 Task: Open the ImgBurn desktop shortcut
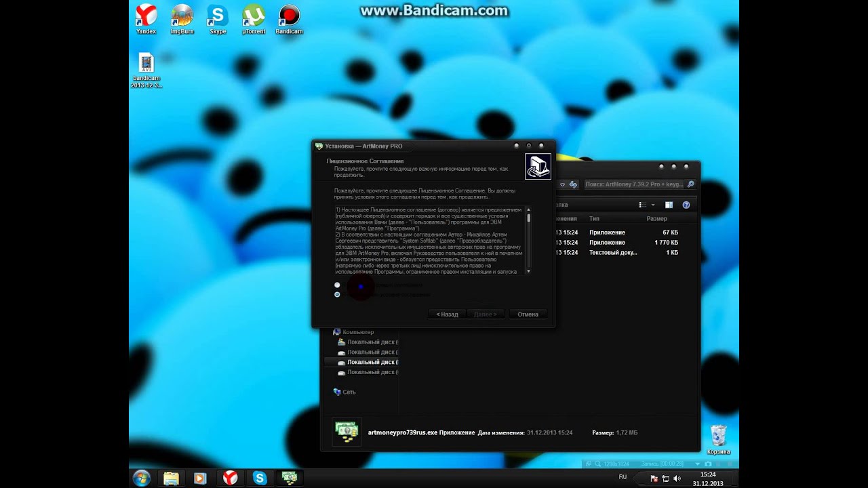tap(182, 19)
